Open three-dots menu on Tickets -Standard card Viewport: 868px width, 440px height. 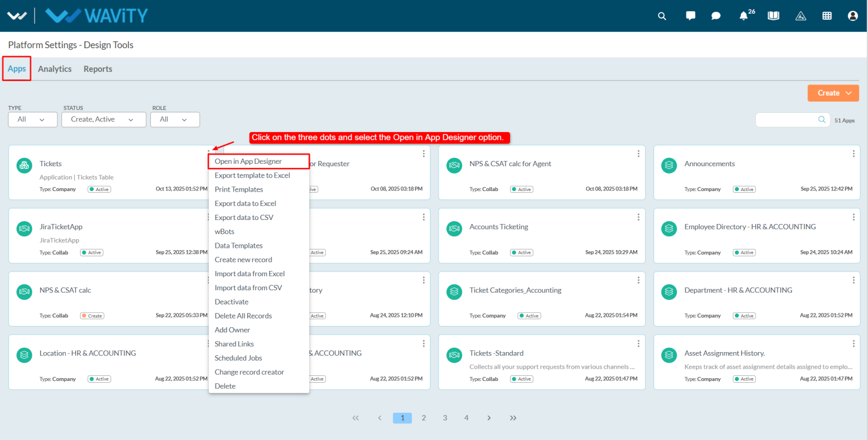point(638,344)
